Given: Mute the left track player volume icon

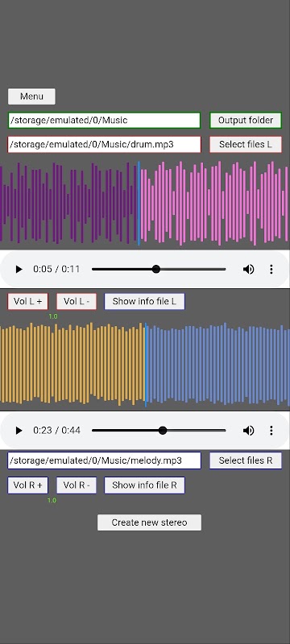Looking at the screenshot, I should [x=248, y=270].
